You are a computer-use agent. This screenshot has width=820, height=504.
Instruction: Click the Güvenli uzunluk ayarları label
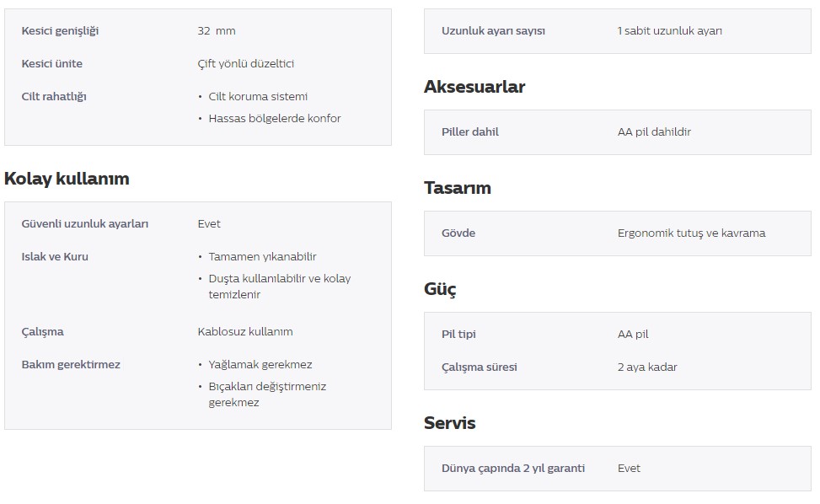pos(85,224)
